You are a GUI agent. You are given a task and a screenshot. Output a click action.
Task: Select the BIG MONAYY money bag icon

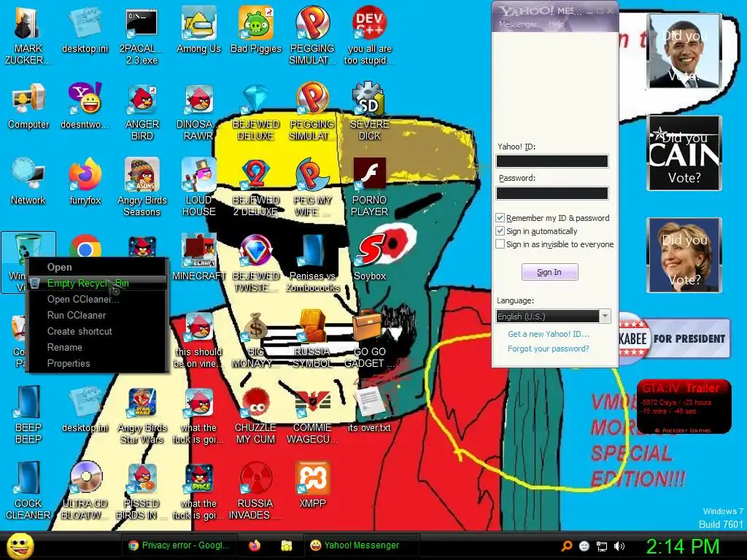[256, 339]
